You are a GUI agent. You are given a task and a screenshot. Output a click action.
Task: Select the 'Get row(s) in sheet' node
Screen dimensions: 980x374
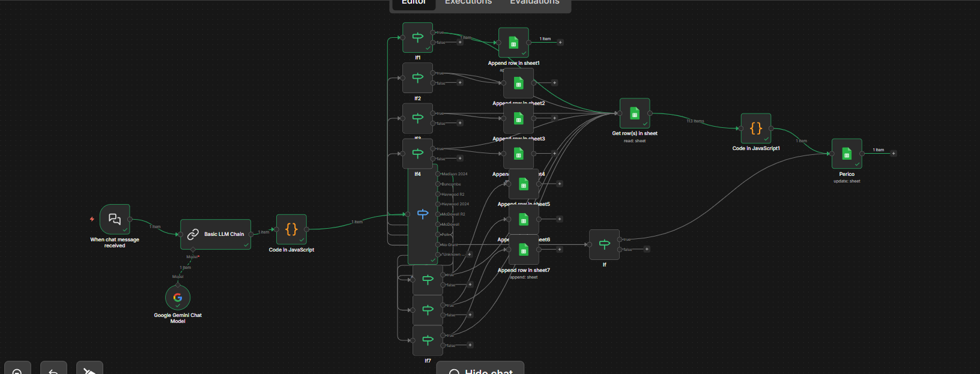coord(635,113)
